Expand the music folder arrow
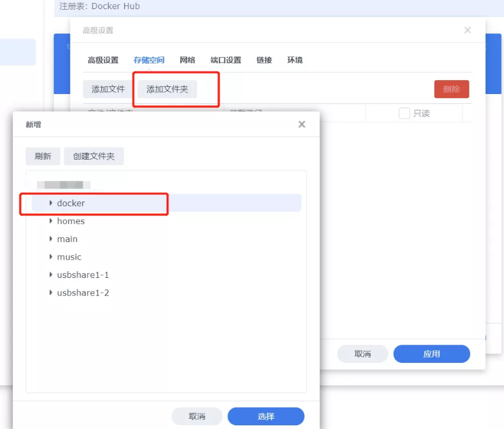The width and height of the screenshot is (504, 429). pos(51,257)
